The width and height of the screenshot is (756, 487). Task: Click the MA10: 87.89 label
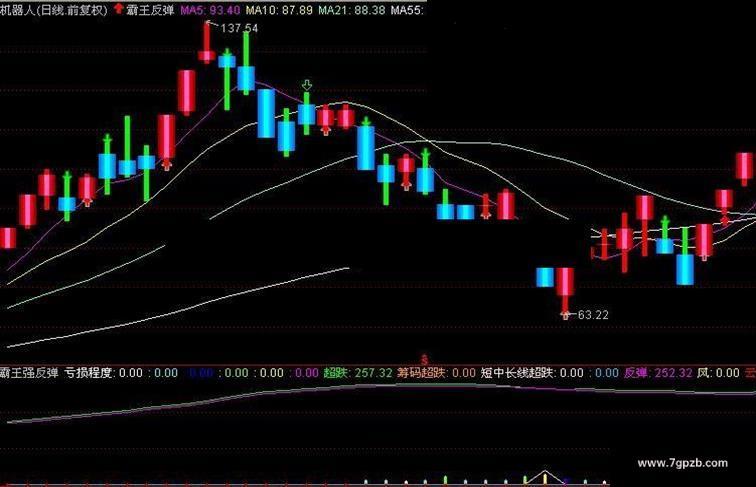click(x=279, y=10)
